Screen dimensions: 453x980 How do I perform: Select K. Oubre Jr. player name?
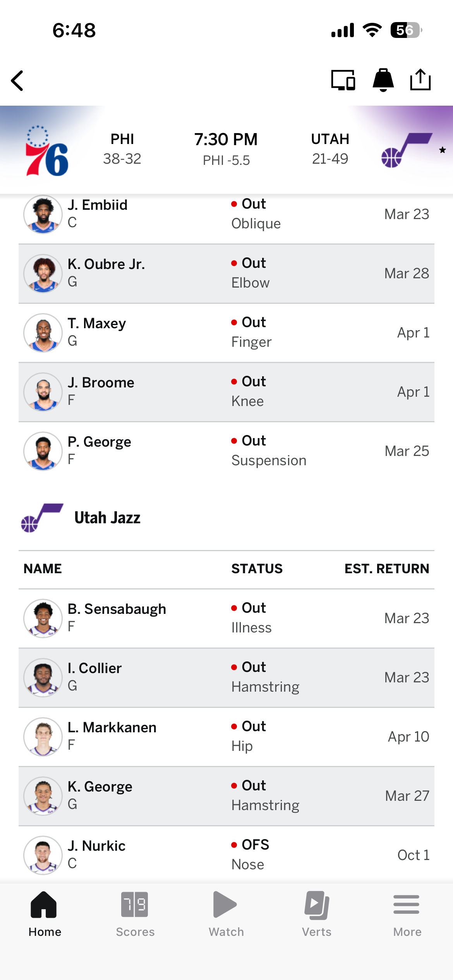click(x=106, y=264)
